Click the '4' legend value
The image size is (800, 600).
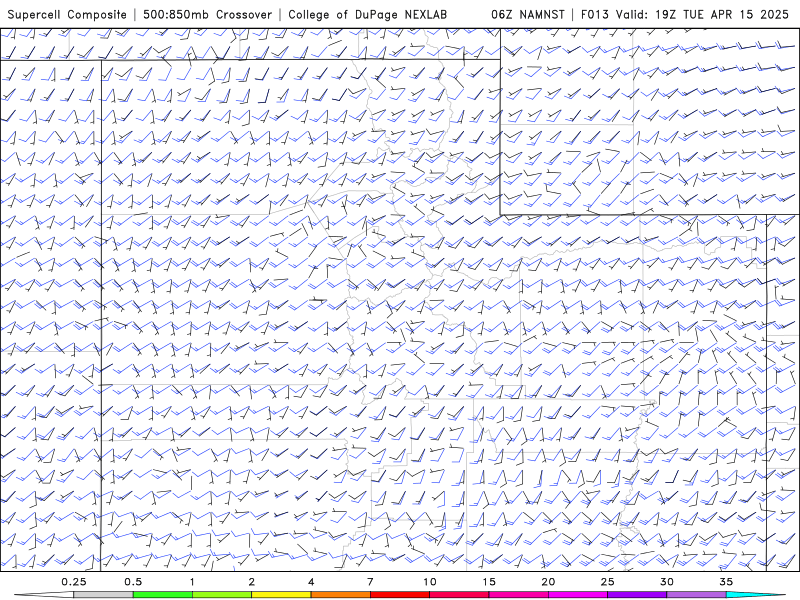coord(311,582)
